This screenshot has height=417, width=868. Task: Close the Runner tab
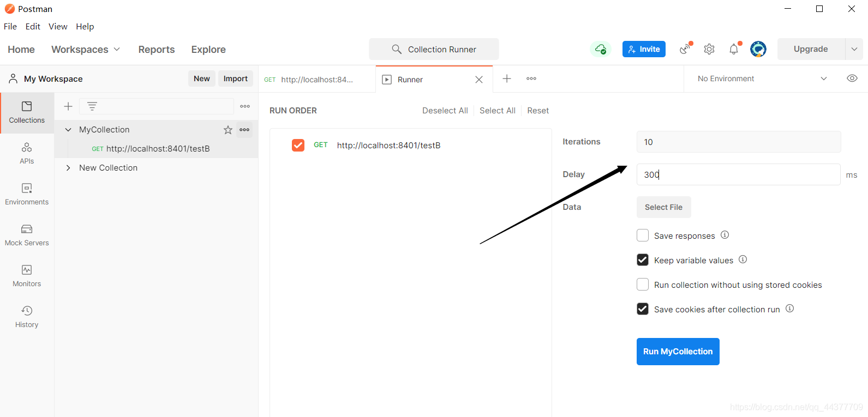[479, 80]
